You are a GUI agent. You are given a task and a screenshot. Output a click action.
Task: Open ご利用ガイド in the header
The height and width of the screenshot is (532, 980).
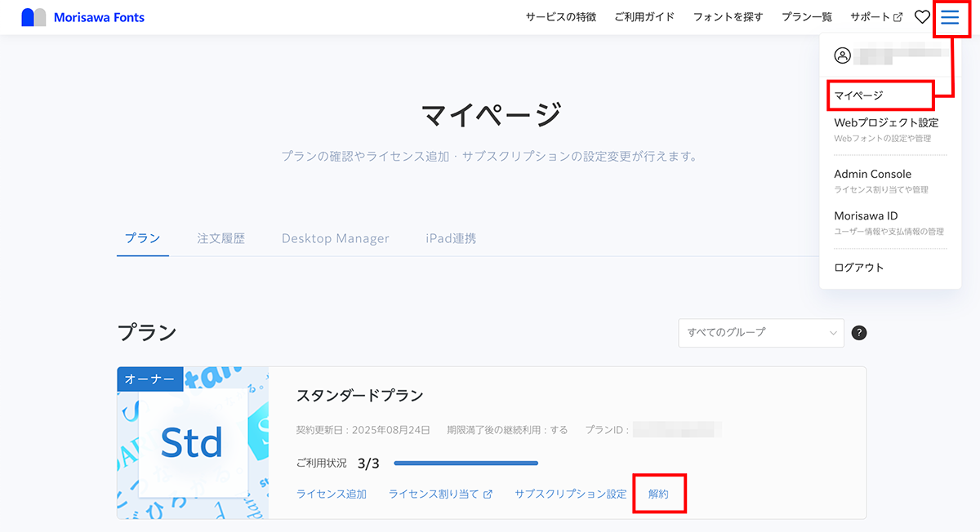644,17
